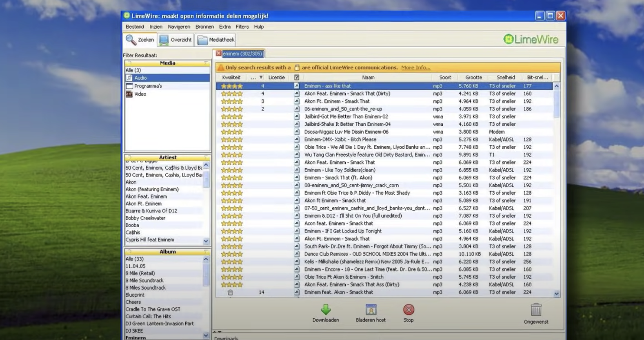Open the Bronnen menu
The image size is (644, 340).
[204, 27]
